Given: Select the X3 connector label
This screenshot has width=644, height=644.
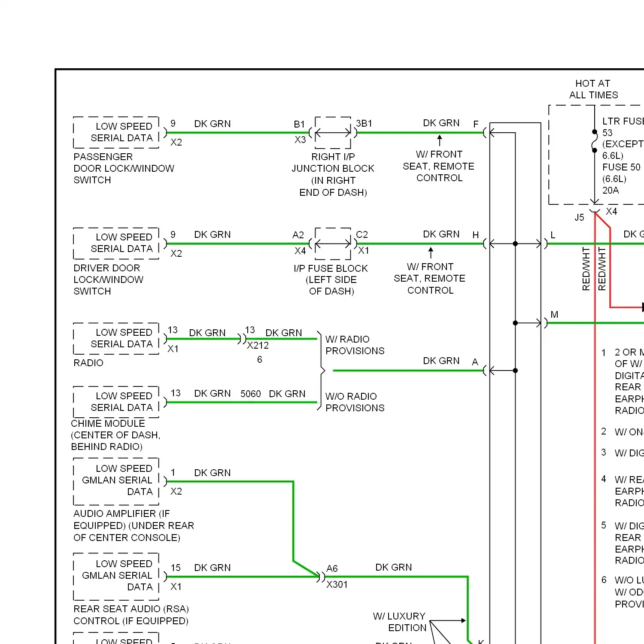Looking at the screenshot, I should [300, 140].
